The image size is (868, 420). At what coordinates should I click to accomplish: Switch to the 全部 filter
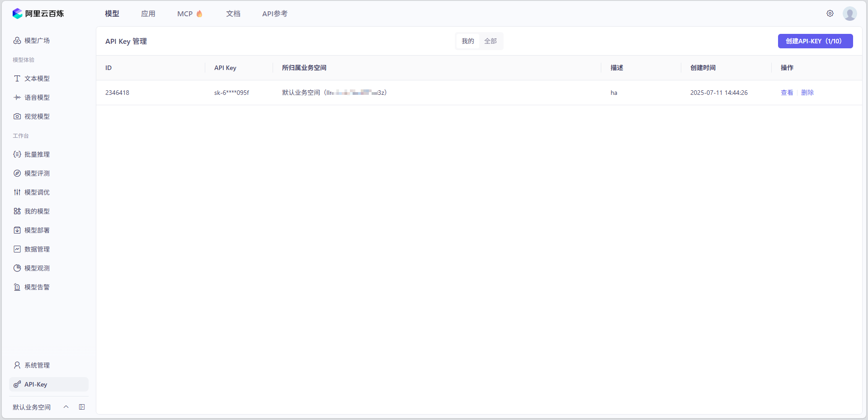tap(490, 41)
